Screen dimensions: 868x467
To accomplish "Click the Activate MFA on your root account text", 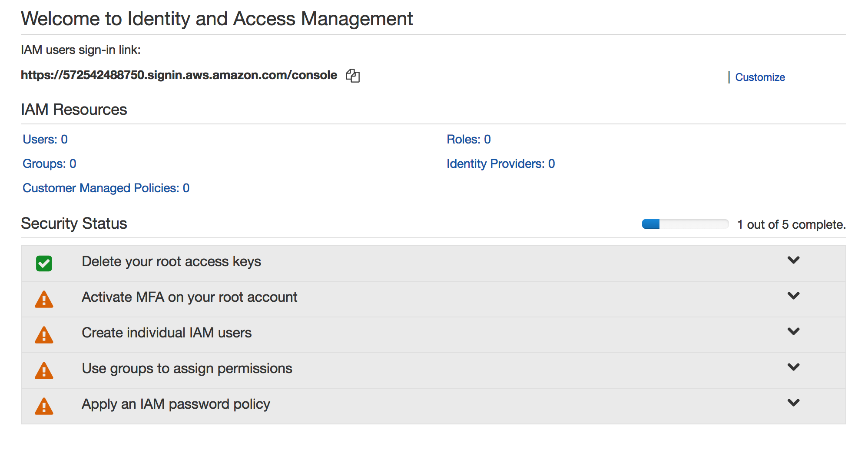I will (189, 297).
